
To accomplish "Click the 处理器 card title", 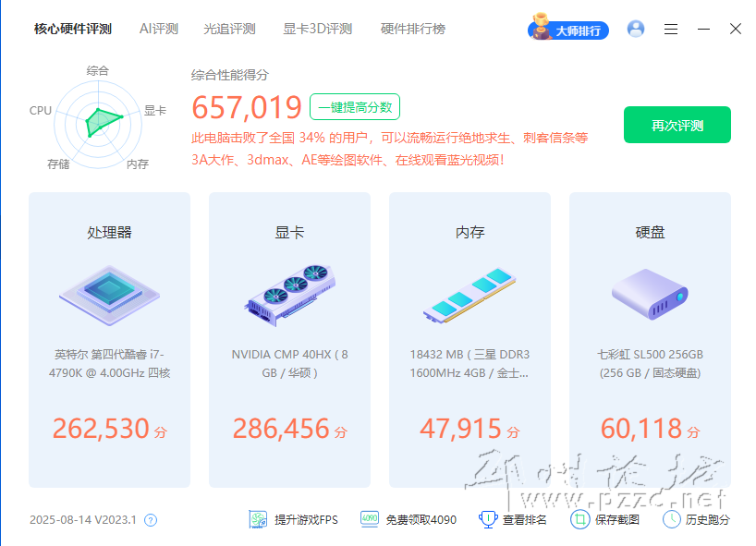I will tap(109, 232).
